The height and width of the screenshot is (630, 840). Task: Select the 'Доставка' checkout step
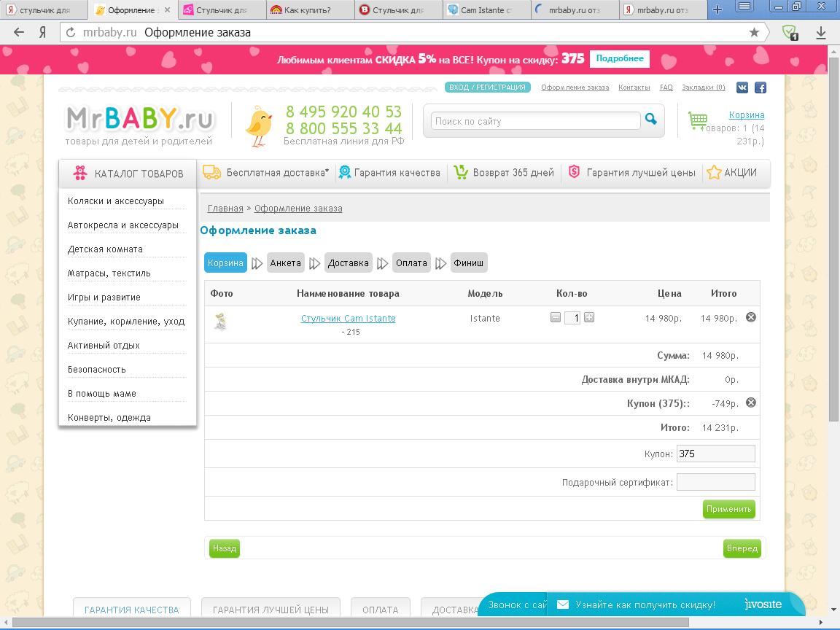[x=349, y=262]
